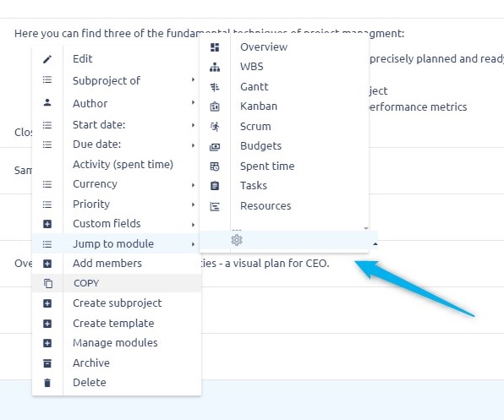Click the WBS hierarchy icon
Viewport: 504px width, 420px height.
pyautogui.click(x=215, y=67)
